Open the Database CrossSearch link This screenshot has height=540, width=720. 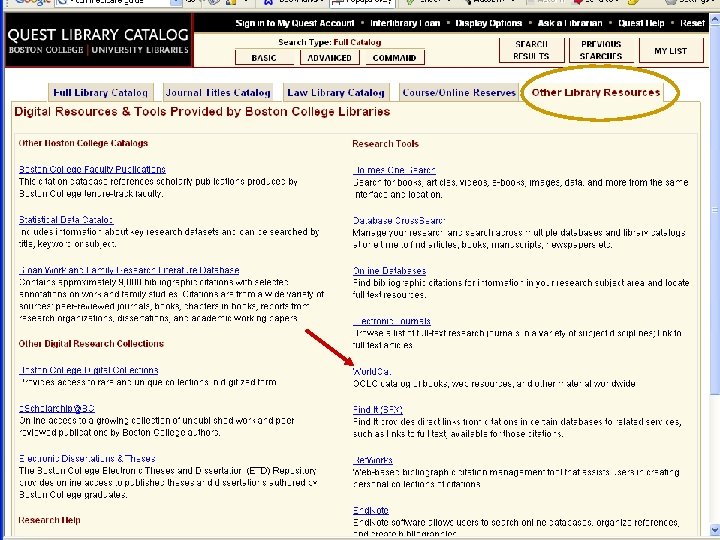[399, 221]
